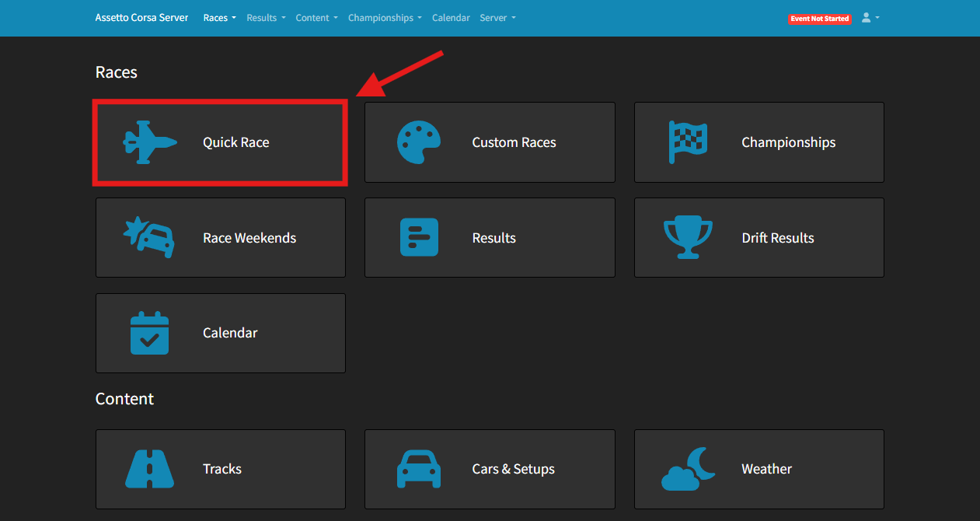Open the Tracks card label

(x=222, y=469)
